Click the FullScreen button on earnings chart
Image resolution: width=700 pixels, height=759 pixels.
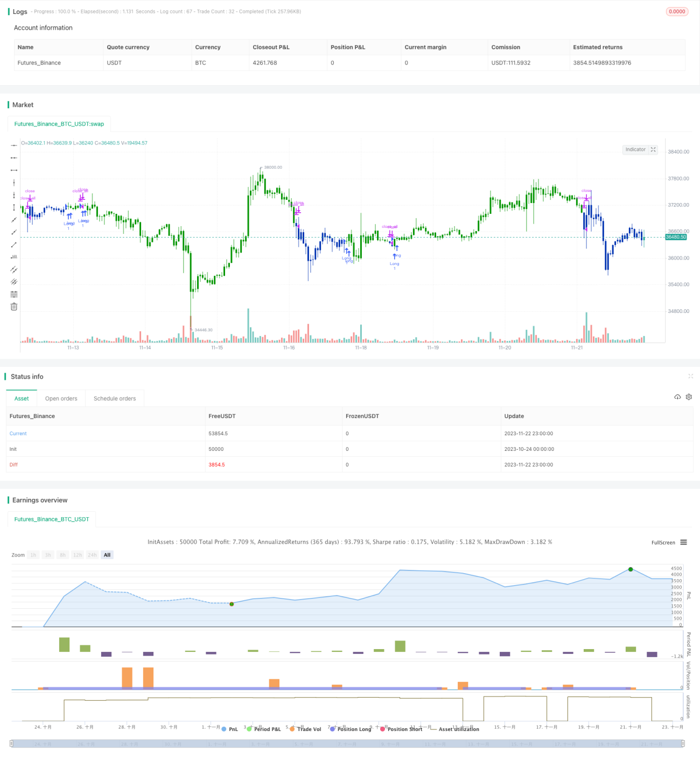[663, 542]
